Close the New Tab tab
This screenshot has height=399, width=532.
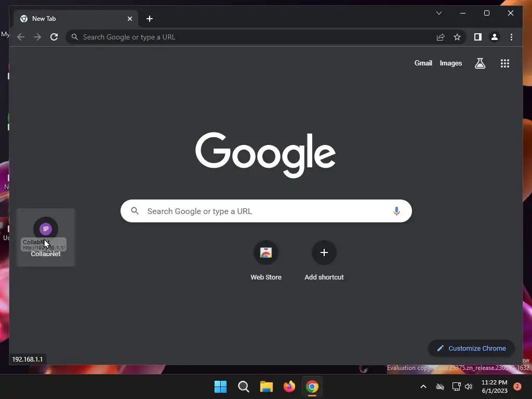point(129,19)
